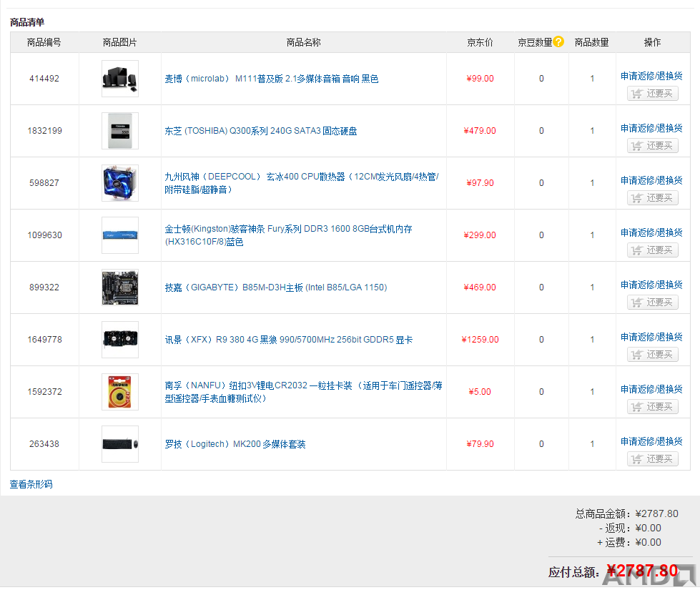This screenshot has width=700, height=590.
Task: Click the 京豆数量 help question-mark icon
Action: point(558,41)
